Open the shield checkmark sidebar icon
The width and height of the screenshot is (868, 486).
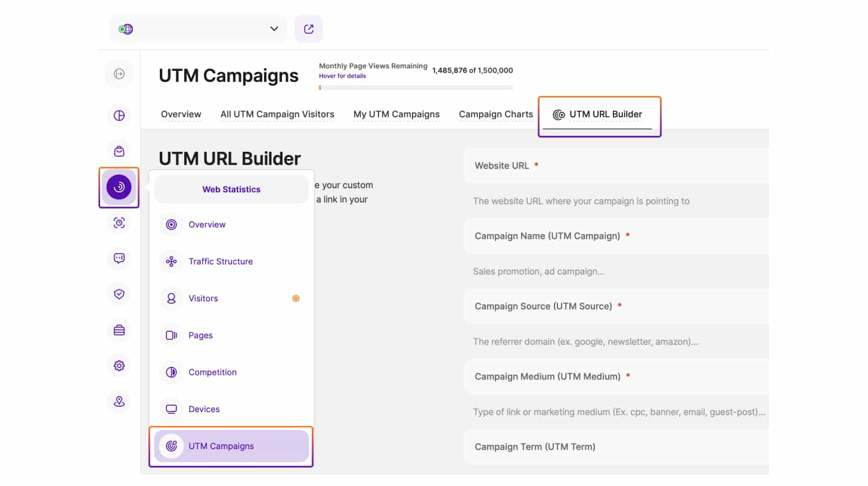click(x=119, y=294)
